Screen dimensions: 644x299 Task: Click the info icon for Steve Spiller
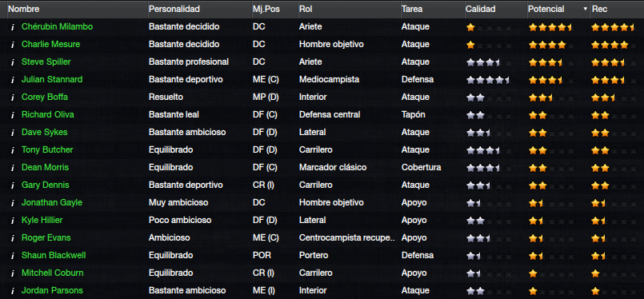(13, 62)
